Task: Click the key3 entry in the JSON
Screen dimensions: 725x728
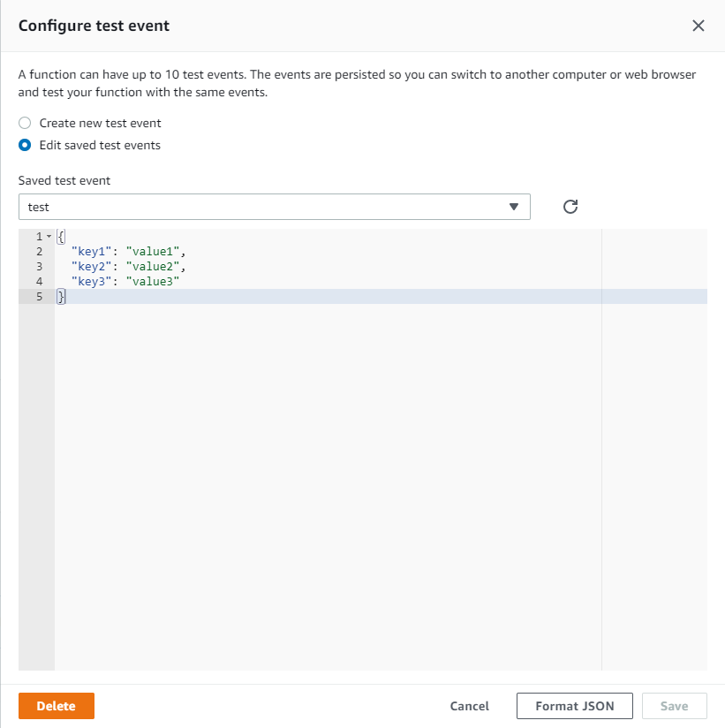Action: coord(92,281)
